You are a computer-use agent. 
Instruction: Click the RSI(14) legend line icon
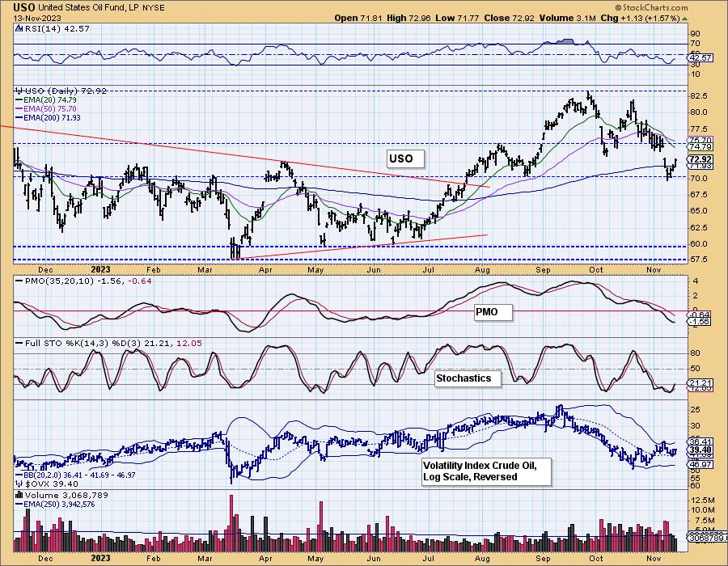pyautogui.click(x=19, y=28)
